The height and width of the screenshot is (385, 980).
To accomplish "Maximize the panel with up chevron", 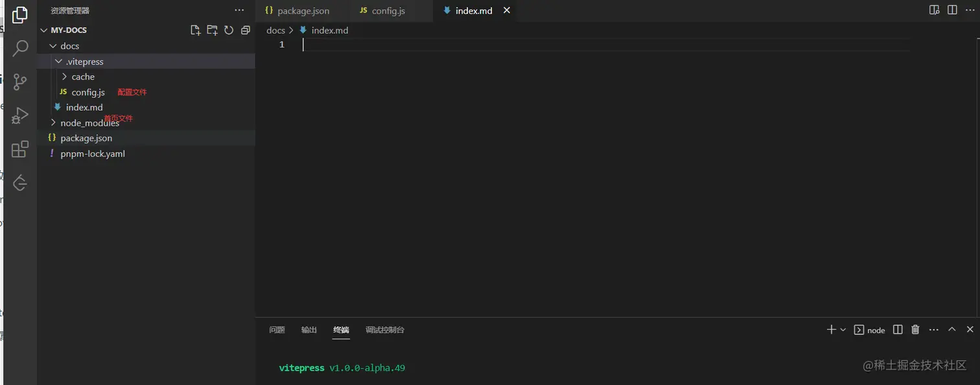I will (x=952, y=329).
